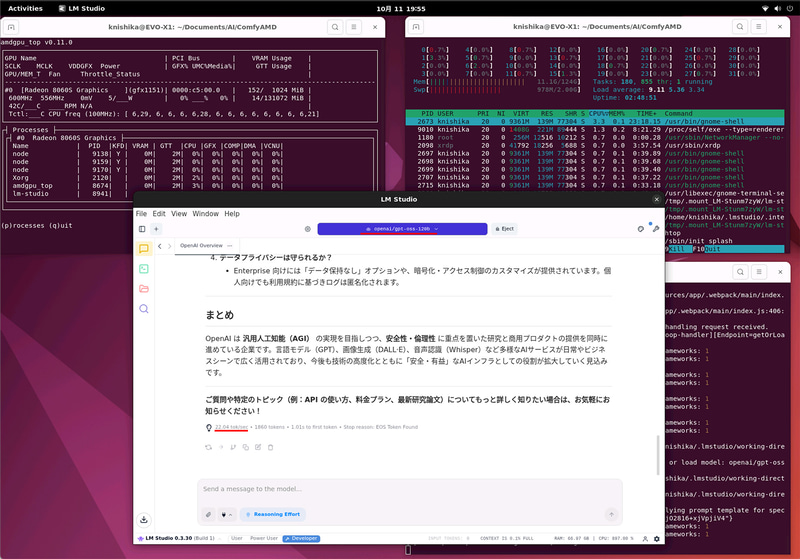Branch the conversation from this message
Viewport: 800px width, 559px height.
pos(233,447)
